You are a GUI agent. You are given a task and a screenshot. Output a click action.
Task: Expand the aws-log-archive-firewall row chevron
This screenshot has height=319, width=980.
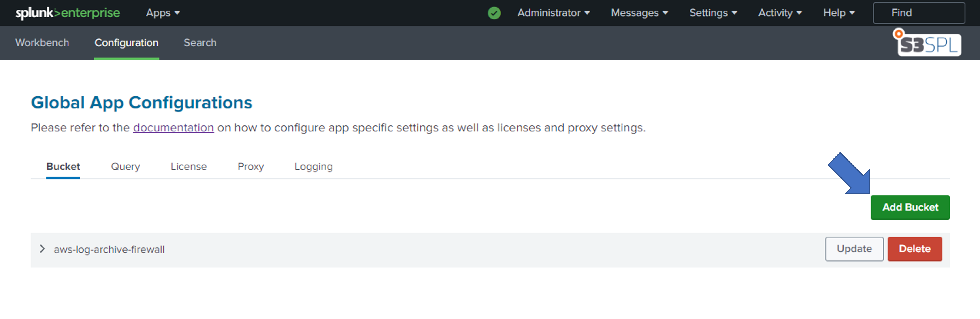pyautogui.click(x=42, y=249)
